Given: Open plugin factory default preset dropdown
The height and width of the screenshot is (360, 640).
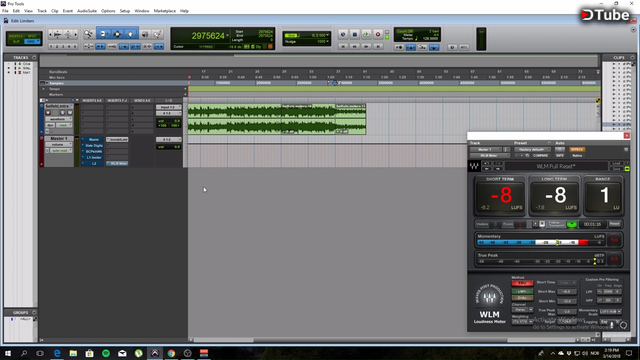Looking at the screenshot, I should pyautogui.click(x=532, y=149).
